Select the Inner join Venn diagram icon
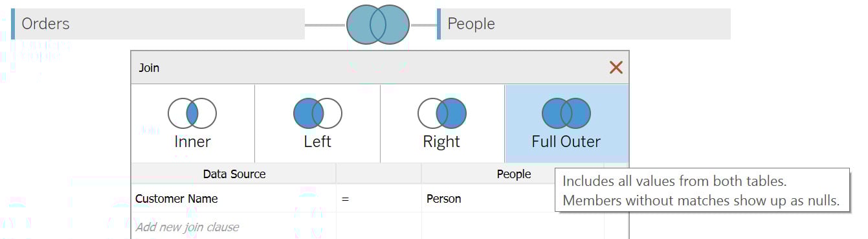The width and height of the screenshot is (868, 239). pyautogui.click(x=192, y=113)
